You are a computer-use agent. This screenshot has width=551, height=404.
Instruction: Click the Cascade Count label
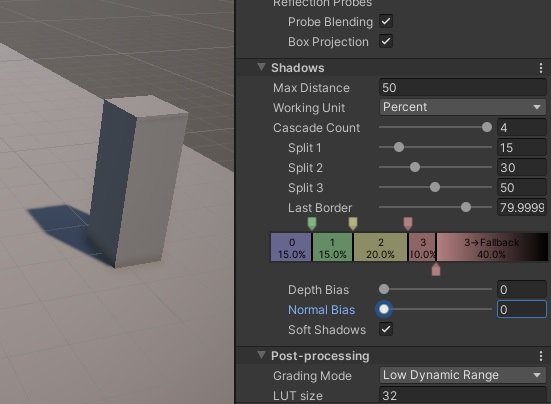coord(317,128)
